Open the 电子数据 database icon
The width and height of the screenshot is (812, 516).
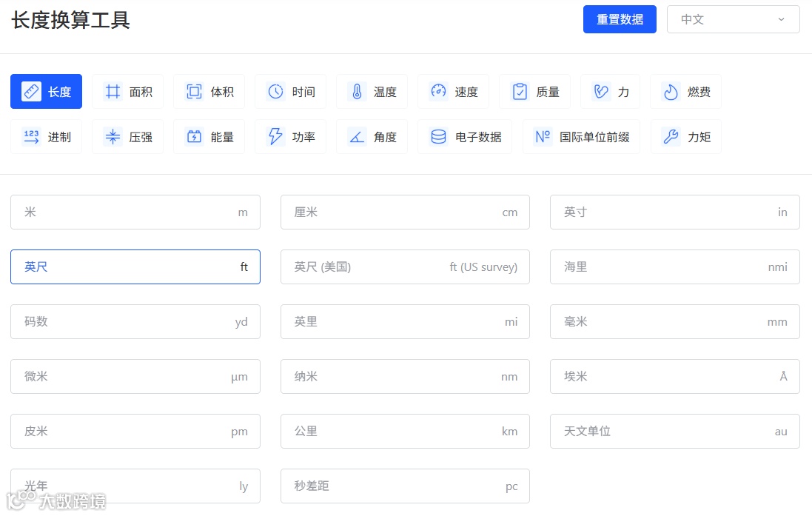pos(438,137)
